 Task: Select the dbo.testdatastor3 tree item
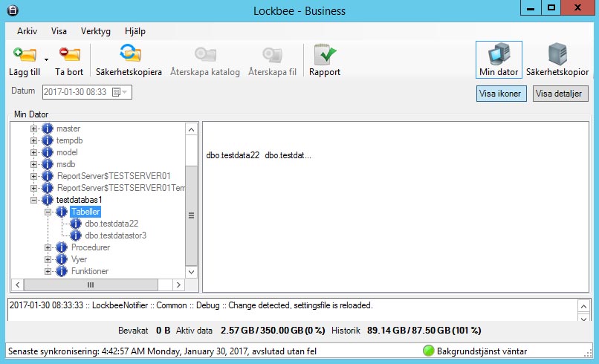(x=115, y=235)
